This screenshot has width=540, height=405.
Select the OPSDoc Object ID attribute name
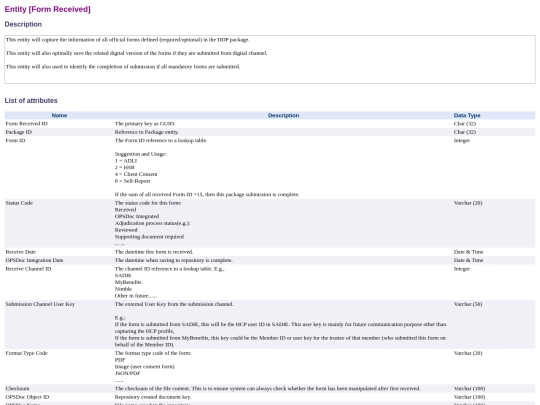click(27, 397)
